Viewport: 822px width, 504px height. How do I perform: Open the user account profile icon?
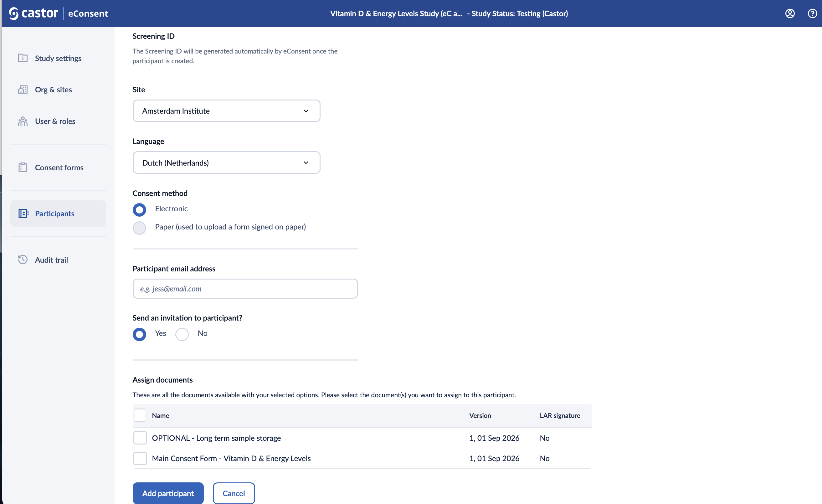[x=790, y=13]
